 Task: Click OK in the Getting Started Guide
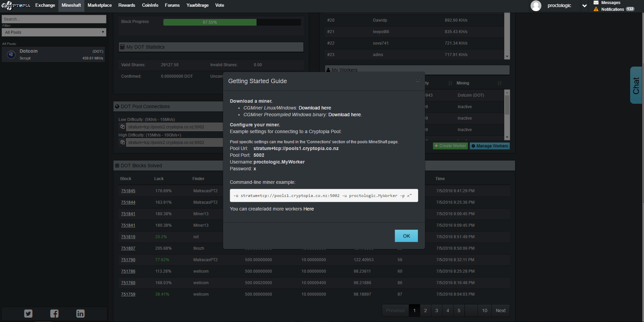[406, 236]
